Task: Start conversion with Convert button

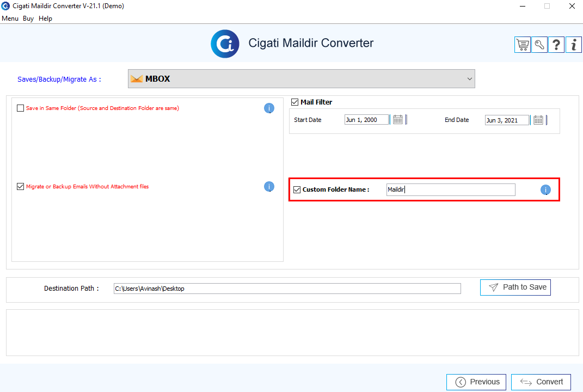Action: click(541, 382)
